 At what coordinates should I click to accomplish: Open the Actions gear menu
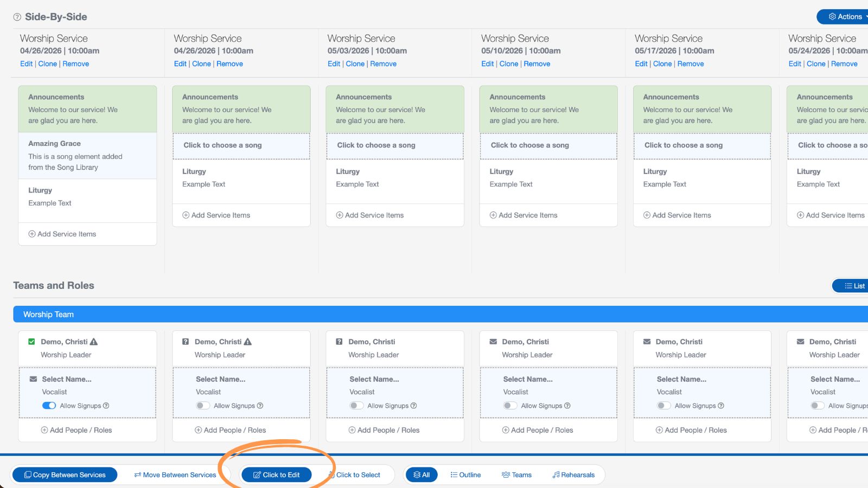click(832, 17)
